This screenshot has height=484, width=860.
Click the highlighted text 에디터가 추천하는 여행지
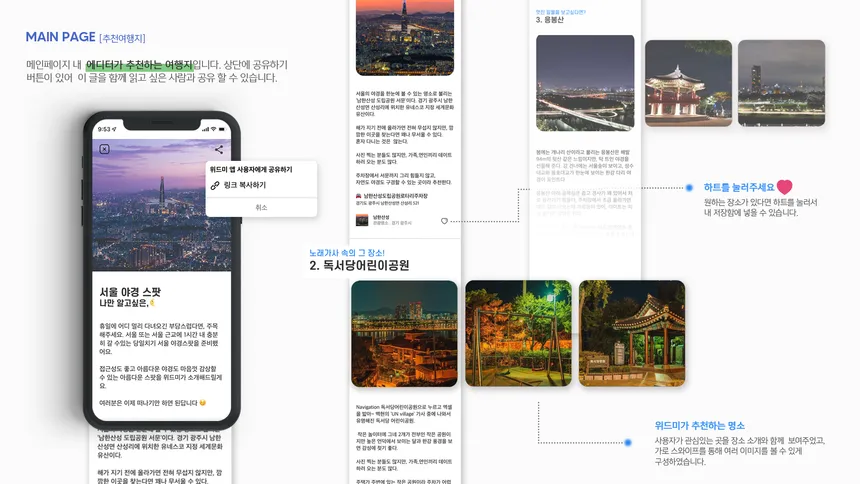pyautogui.click(x=139, y=65)
